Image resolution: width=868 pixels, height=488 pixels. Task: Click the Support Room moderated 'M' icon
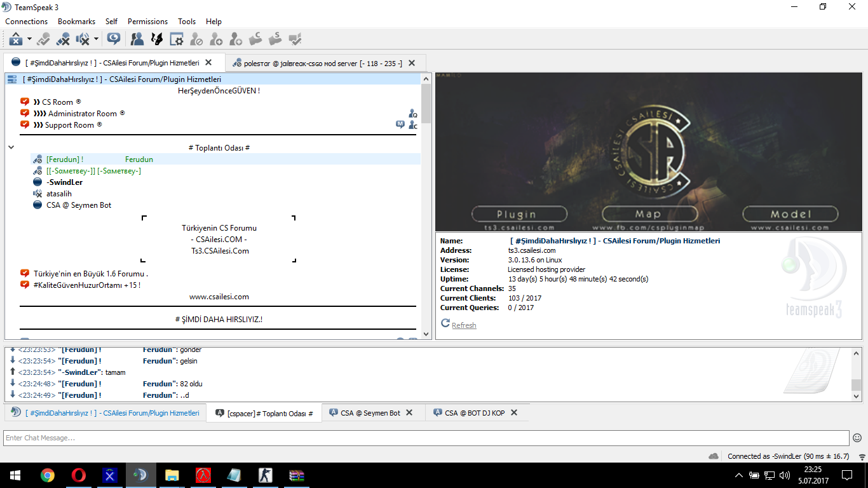pyautogui.click(x=400, y=125)
